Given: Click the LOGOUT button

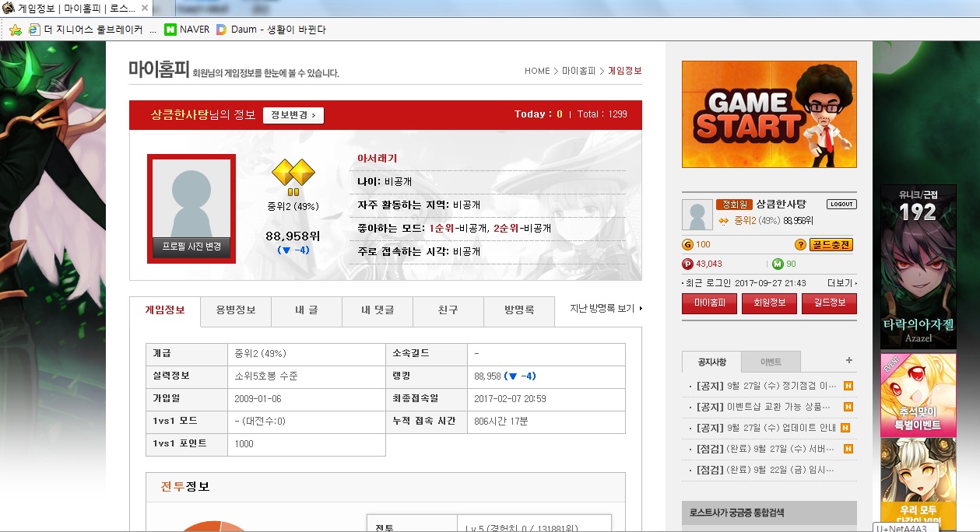Looking at the screenshot, I should (x=841, y=204).
